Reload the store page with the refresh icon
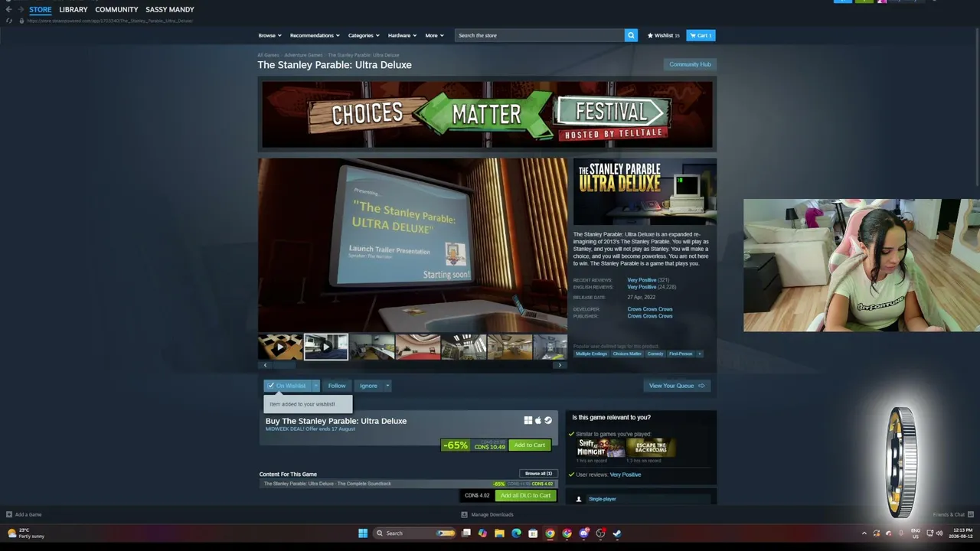The image size is (980, 551). click(x=8, y=21)
